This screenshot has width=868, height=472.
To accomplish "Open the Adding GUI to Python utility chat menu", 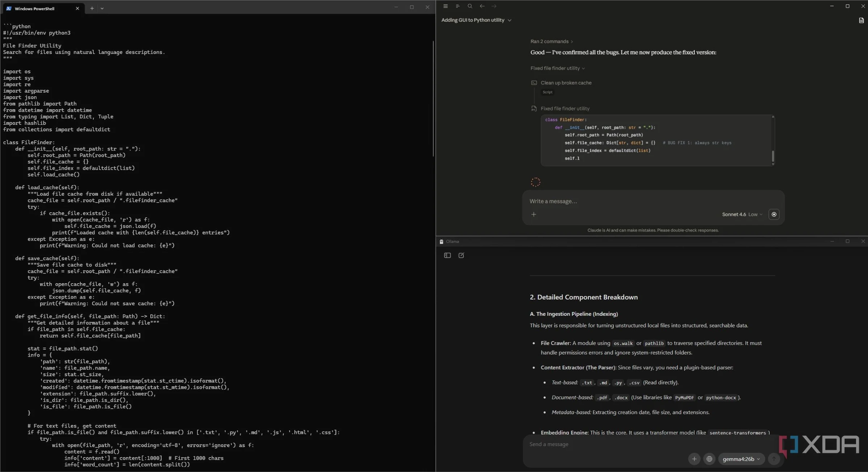I will click(x=476, y=20).
